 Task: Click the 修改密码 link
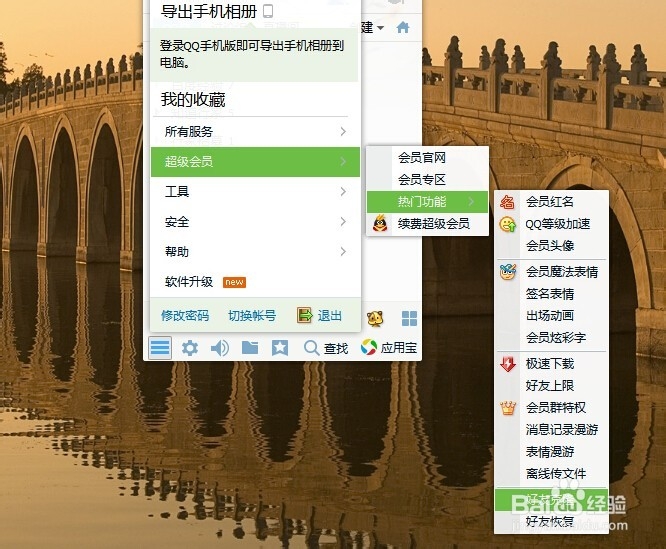(x=185, y=315)
